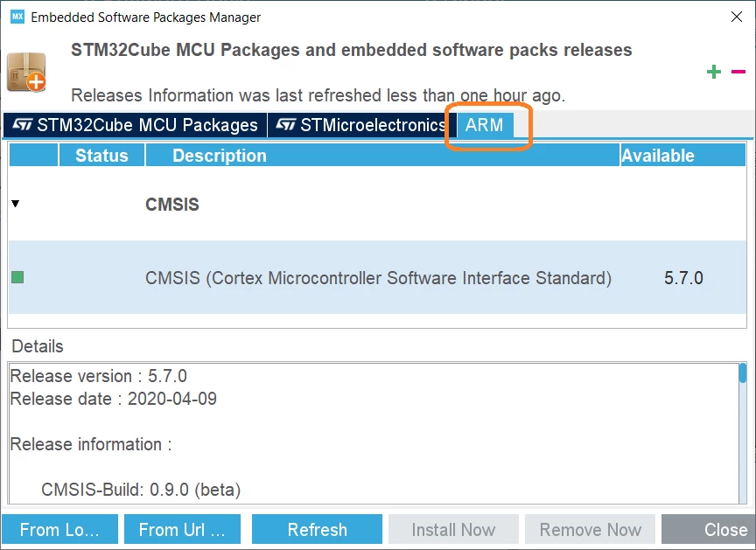Click the MX logo in the title bar
The image size is (756, 550).
click(17, 17)
